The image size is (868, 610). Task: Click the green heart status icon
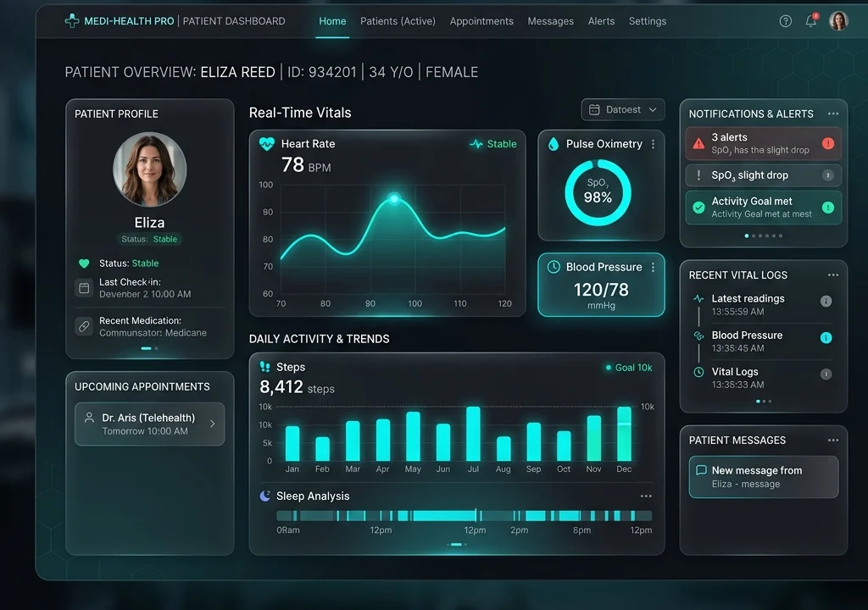(x=84, y=263)
